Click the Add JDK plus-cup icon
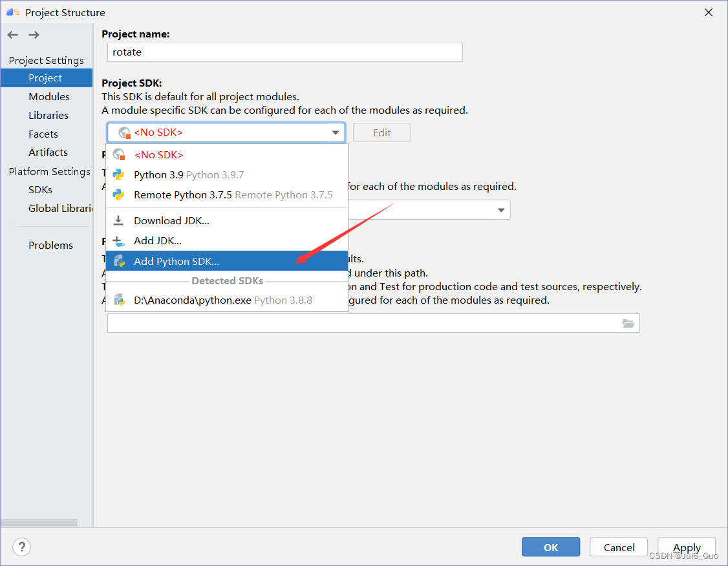Screen dimensions: 728x566 [119, 241]
